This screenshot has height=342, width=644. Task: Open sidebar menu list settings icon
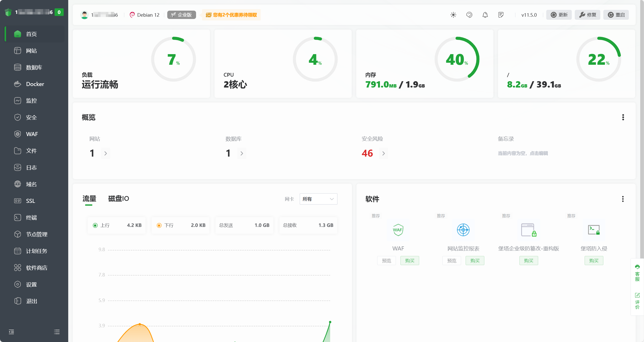coord(57,332)
